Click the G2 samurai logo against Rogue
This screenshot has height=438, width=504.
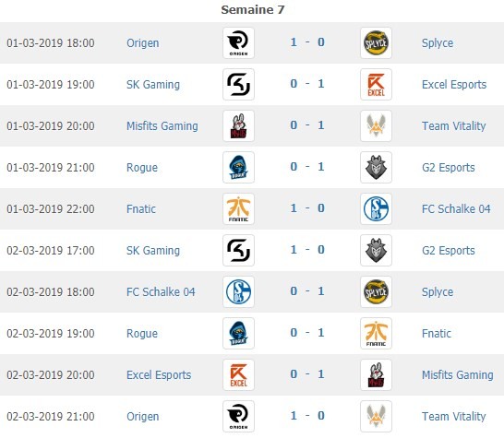pos(376,167)
